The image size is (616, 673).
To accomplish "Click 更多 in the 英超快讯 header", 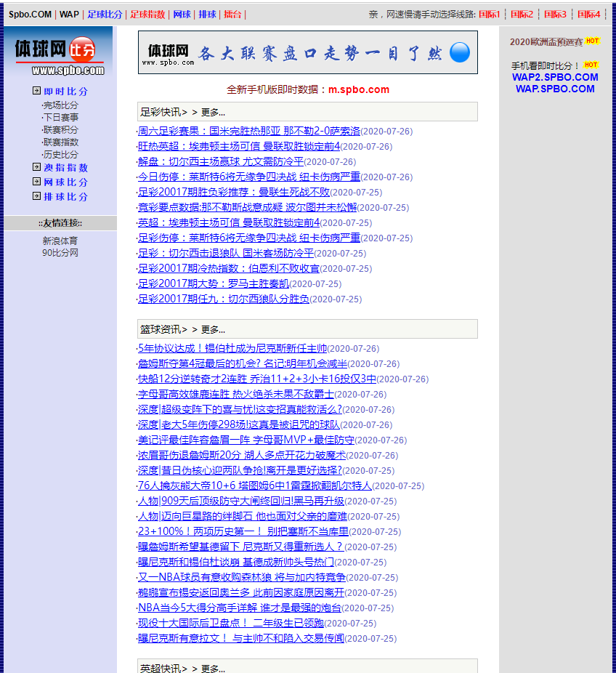I will click(x=213, y=669).
